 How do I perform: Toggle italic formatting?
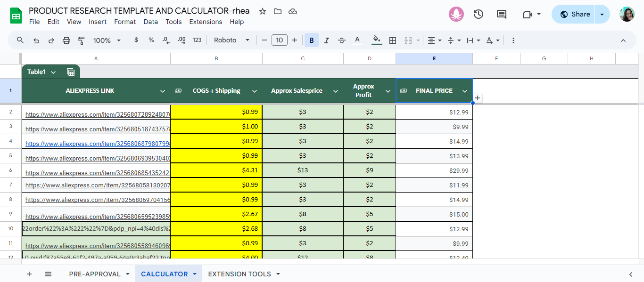pos(326,40)
